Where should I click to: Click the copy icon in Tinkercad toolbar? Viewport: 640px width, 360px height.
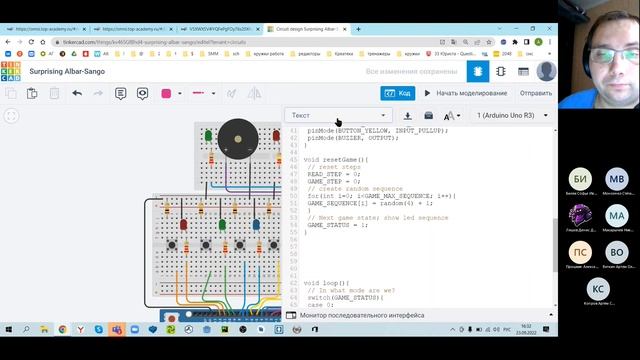pyautogui.click(x=11, y=93)
